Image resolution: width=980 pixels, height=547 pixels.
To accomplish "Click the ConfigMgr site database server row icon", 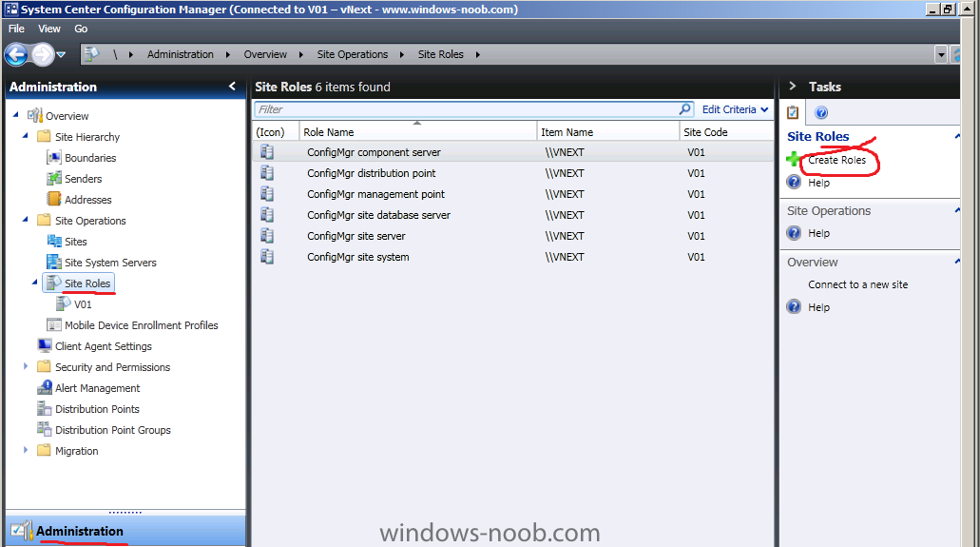I will click(267, 215).
